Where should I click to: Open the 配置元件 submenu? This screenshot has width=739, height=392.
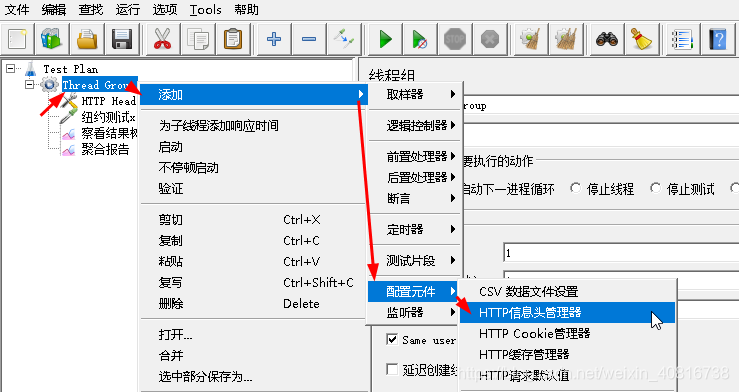[x=414, y=292]
